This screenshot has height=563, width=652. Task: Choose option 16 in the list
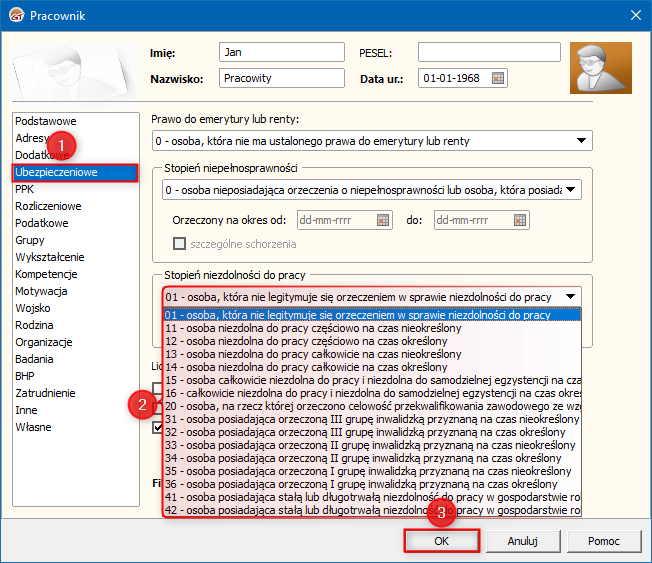(372, 393)
